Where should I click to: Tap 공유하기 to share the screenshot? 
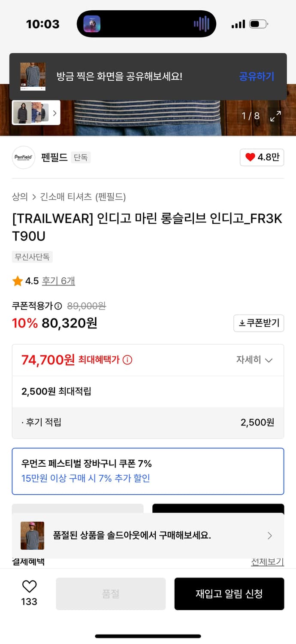coord(256,77)
